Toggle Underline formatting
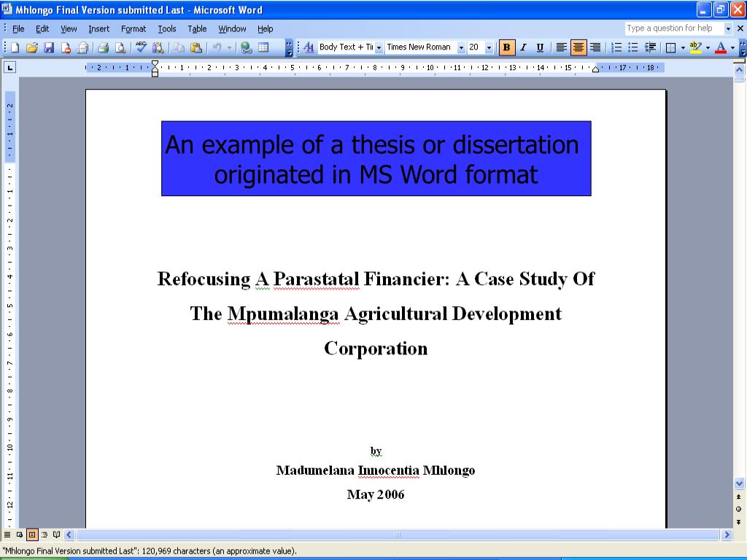The image size is (747, 560). 540,47
